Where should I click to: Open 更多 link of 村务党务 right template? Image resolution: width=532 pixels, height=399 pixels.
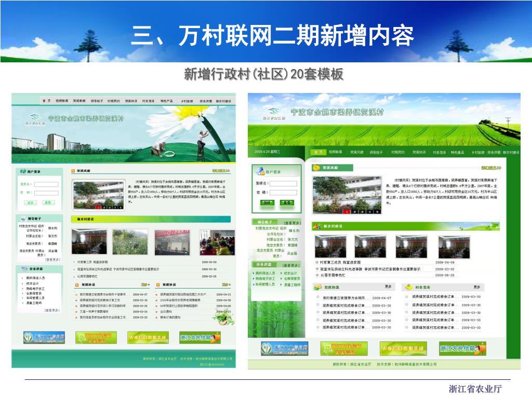click(x=477, y=287)
